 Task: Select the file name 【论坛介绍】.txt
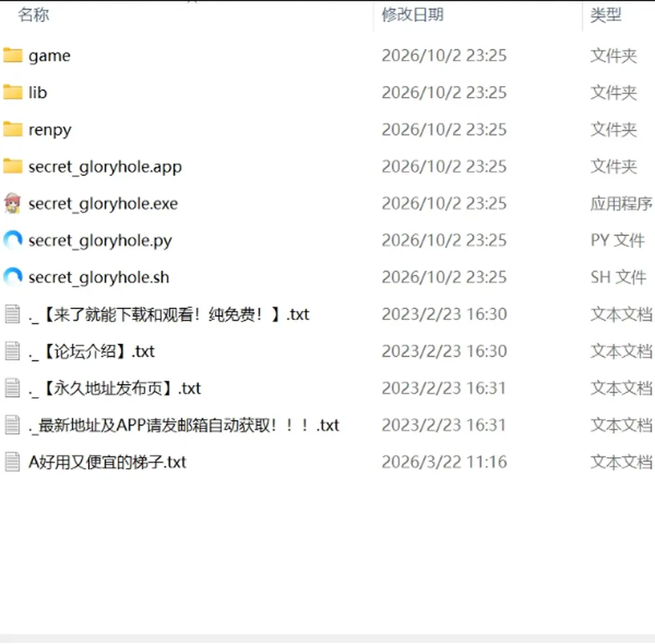[x=91, y=351]
